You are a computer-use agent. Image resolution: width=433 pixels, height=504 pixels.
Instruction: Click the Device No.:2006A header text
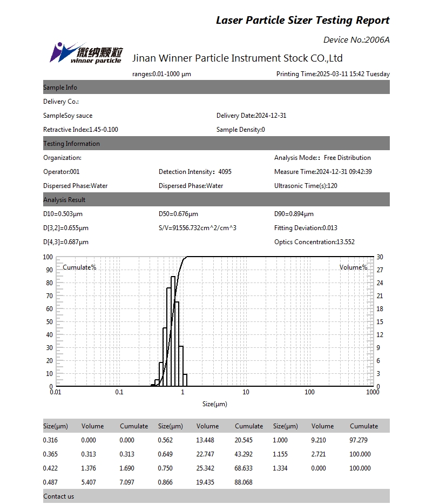click(x=356, y=39)
